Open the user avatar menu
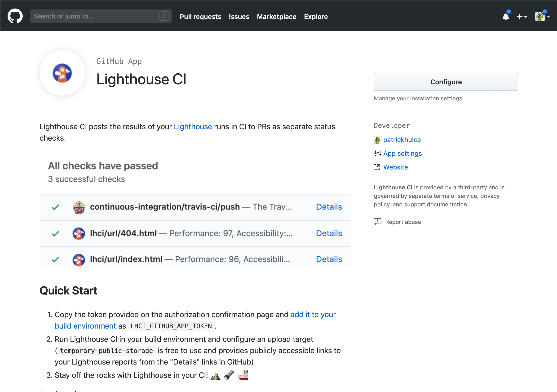Image resolution: width=557 pixels, height=392 pixels. coord(542,17)
